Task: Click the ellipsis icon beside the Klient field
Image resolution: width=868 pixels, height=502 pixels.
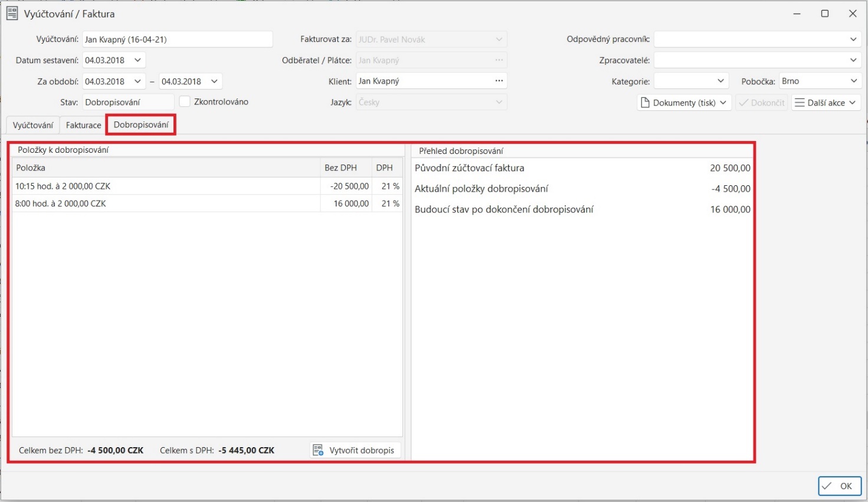Action: click(x=499, y=81)
